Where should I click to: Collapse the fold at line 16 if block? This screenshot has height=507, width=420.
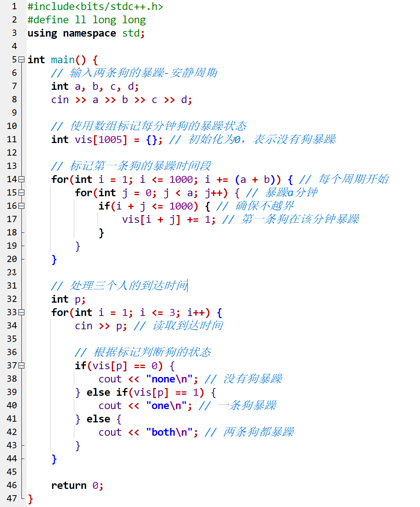(21, 206)
